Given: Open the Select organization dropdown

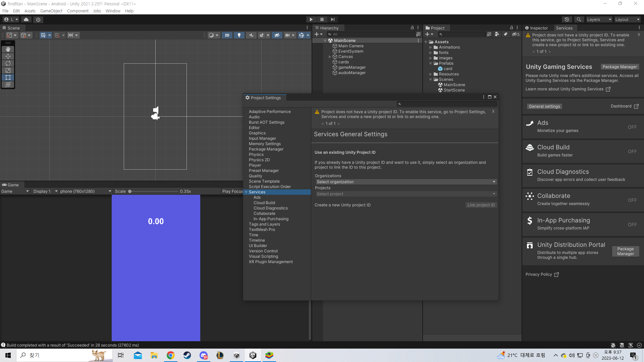Looking at the screenshot, I should [406, 182].
